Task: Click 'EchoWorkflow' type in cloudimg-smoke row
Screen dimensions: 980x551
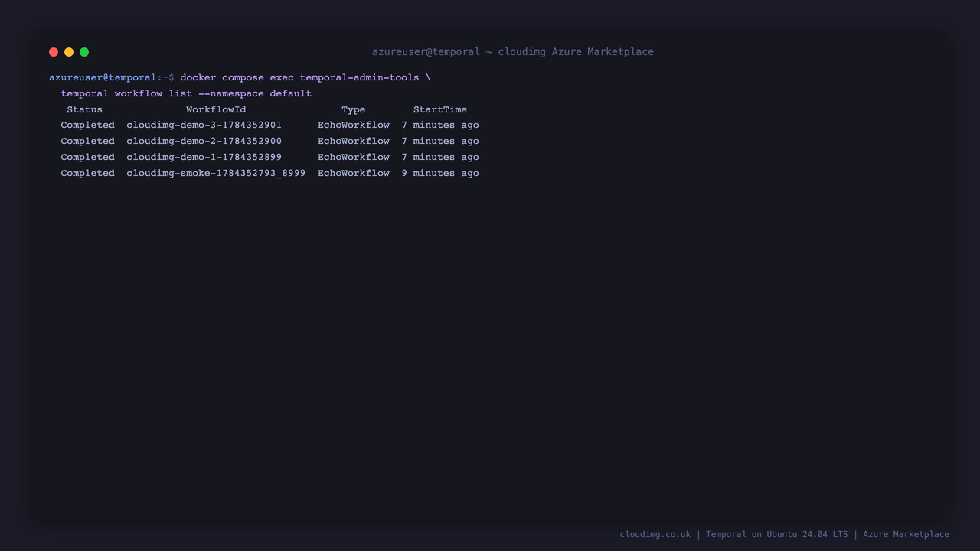Action: click(354, 173)
